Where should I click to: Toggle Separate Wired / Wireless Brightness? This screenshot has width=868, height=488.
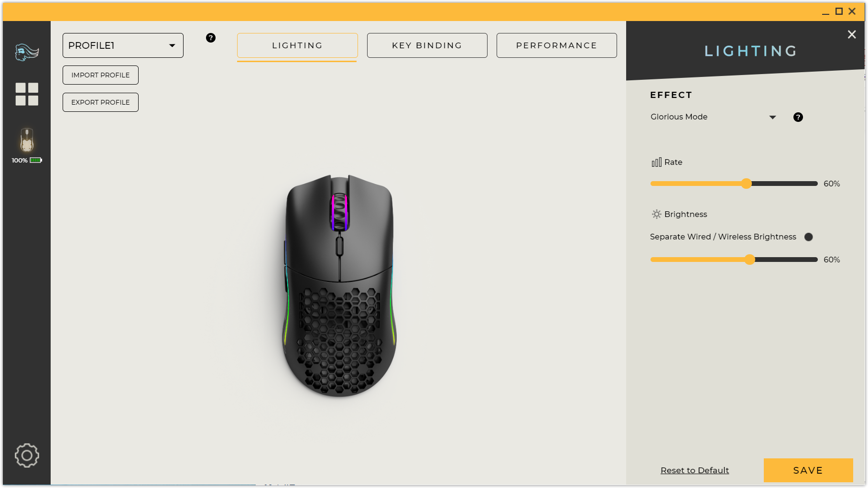809,237
